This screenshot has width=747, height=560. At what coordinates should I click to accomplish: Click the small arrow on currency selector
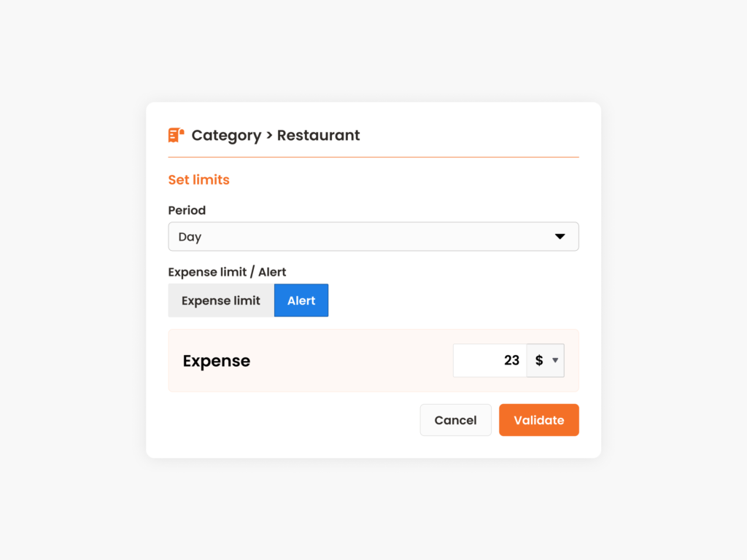click(x=554, y=360)
